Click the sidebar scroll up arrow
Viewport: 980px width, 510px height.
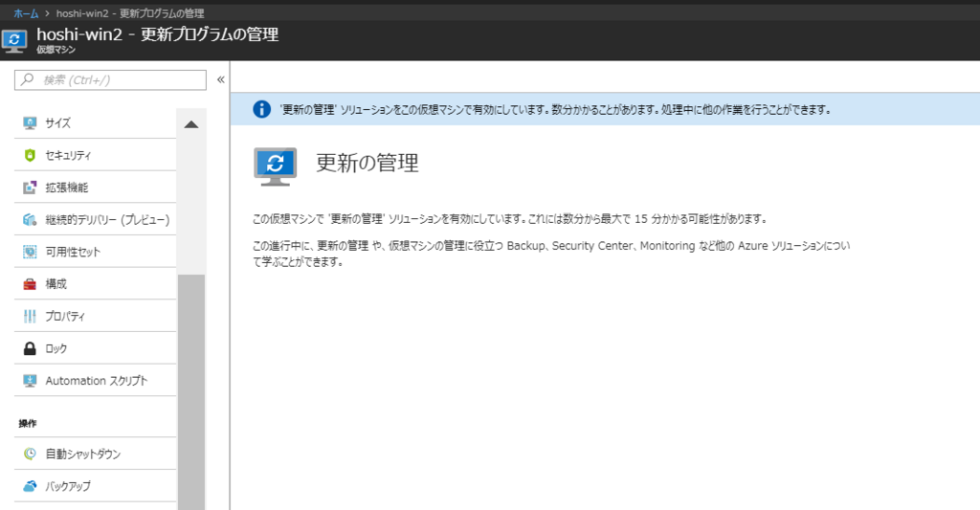coord(191,124)
